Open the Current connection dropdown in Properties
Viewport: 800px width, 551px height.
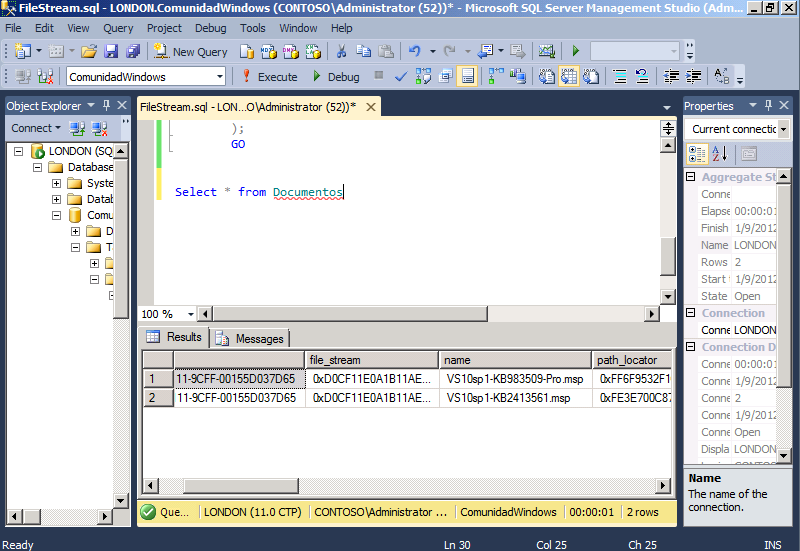(x=783, y=129)
